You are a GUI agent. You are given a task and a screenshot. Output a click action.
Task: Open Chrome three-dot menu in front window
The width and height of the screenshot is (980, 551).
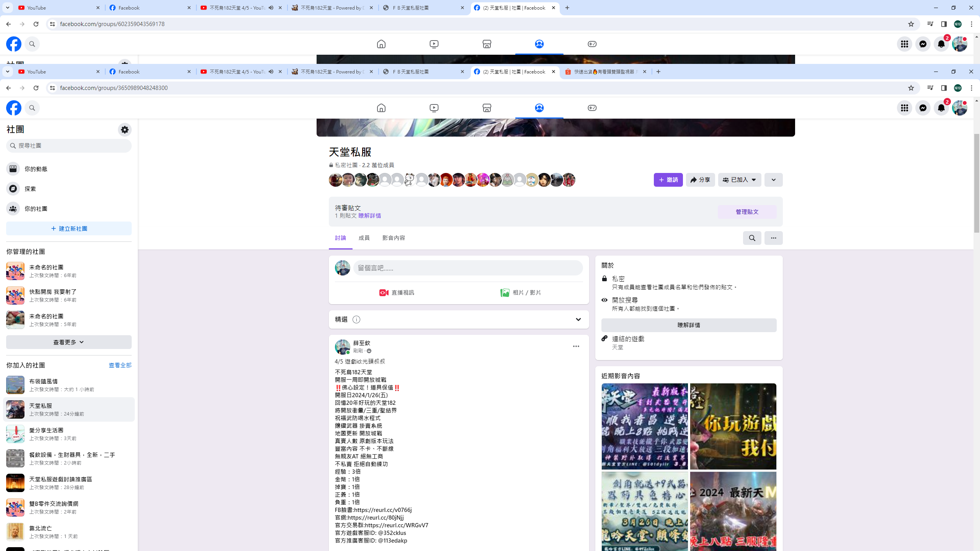point(972,88)
